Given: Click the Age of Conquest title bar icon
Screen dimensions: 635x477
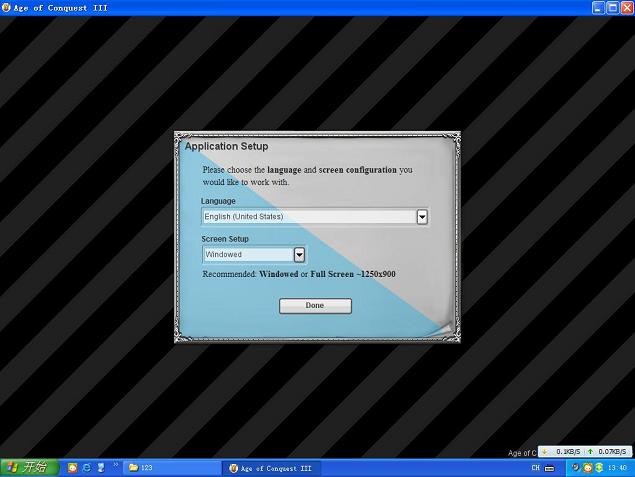Looking at the screenshot, I should point(6,8).
